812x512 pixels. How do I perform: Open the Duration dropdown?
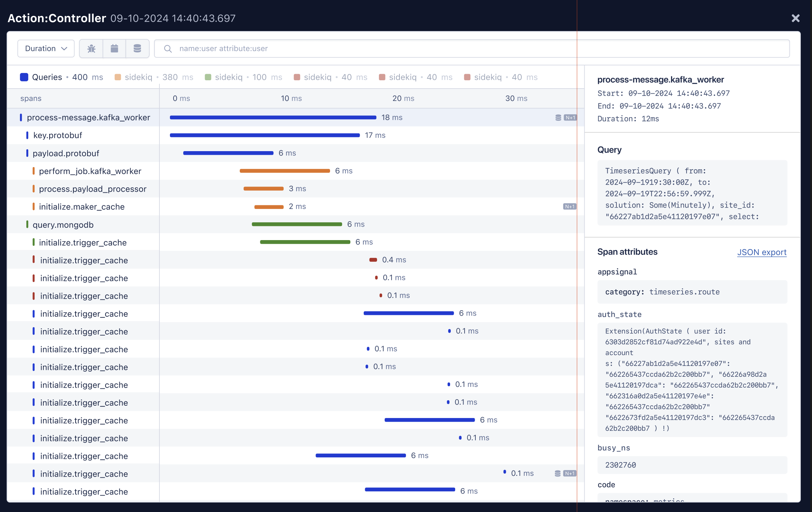46,48
